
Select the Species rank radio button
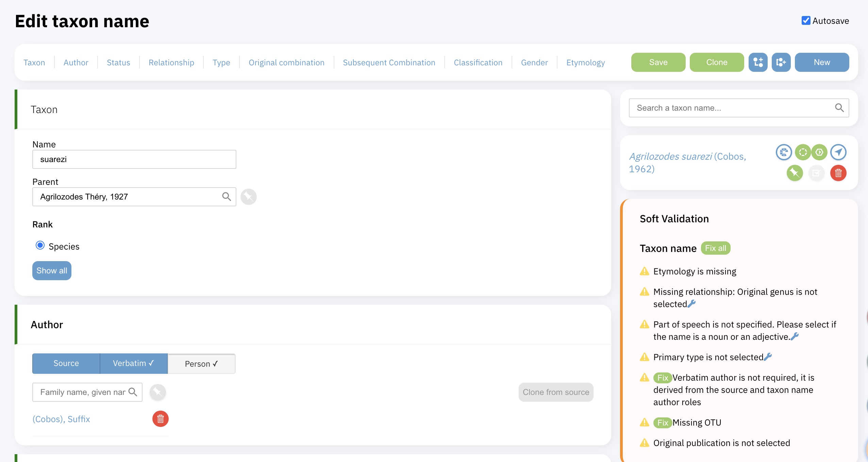click(x=40, y=245)
